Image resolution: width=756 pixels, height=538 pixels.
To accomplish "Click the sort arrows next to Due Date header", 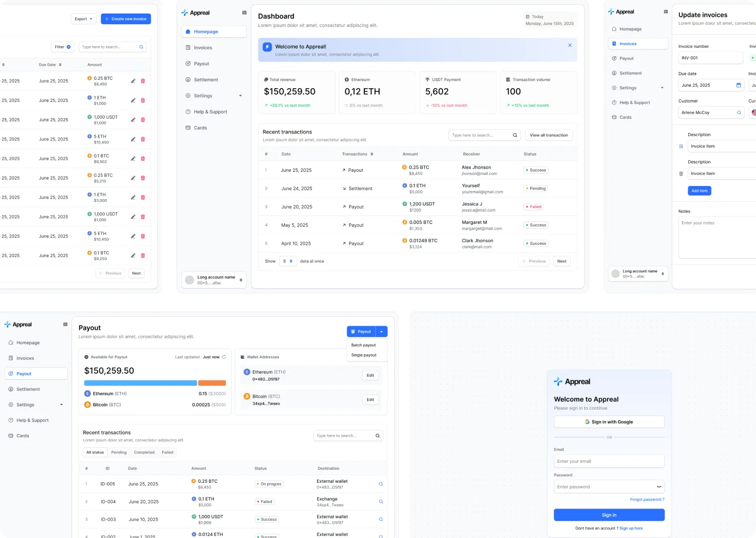I will (60, 65).
